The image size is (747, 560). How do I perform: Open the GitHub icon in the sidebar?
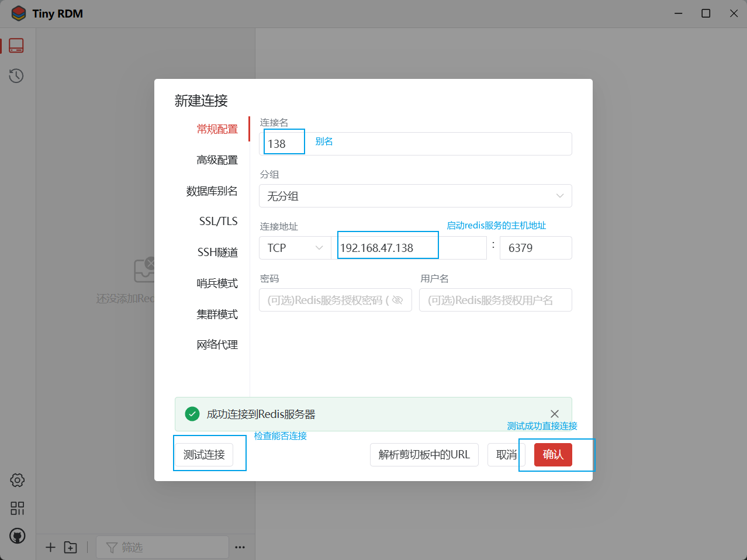pyautogui.click(x=18, y=535)
